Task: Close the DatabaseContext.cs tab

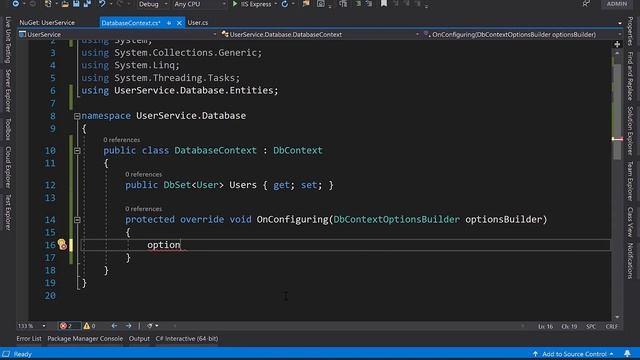Action: 179,23
